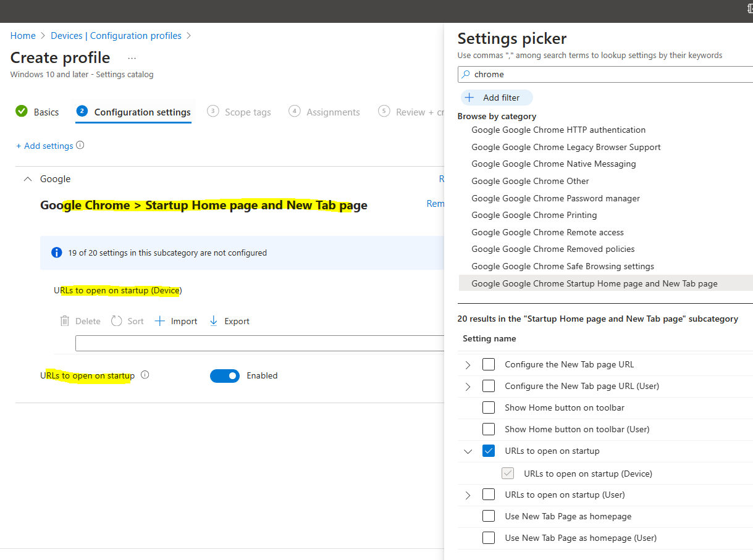Image resolution: width=753 pixels, height=560 pixels.
Task: Click the Remove link beside Startup Home page heading
Action: point(435,204)
